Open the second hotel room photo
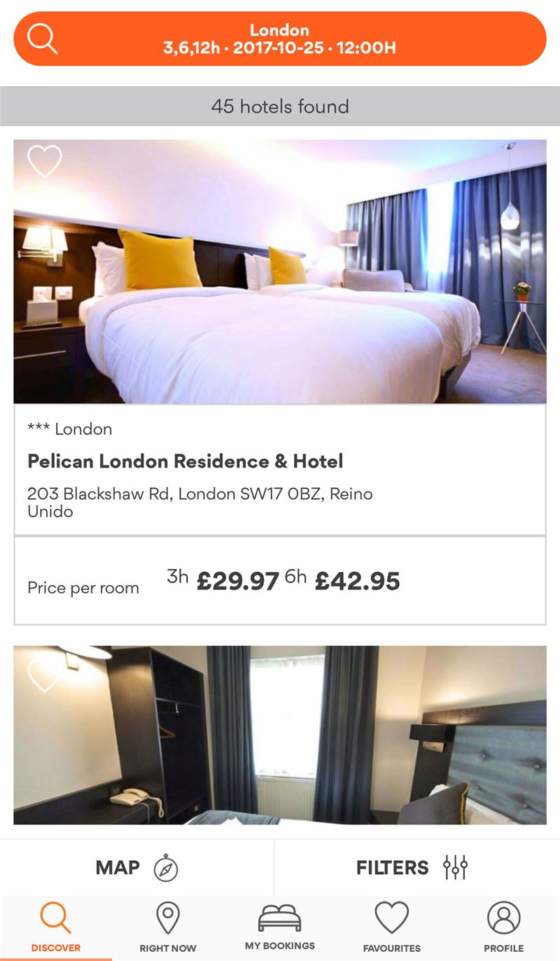This screenshot has height=961, width=560. 280,735
